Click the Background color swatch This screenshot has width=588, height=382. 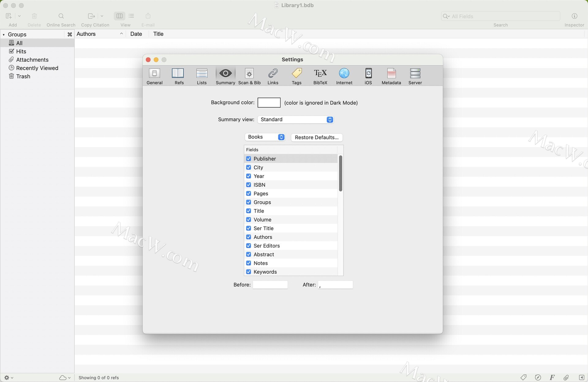[x=269, y=103]
